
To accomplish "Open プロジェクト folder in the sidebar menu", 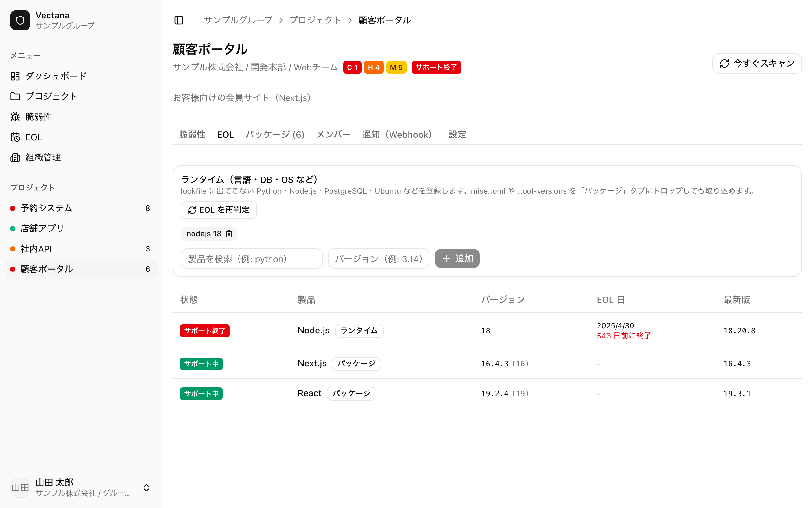I will coord(81,97).
